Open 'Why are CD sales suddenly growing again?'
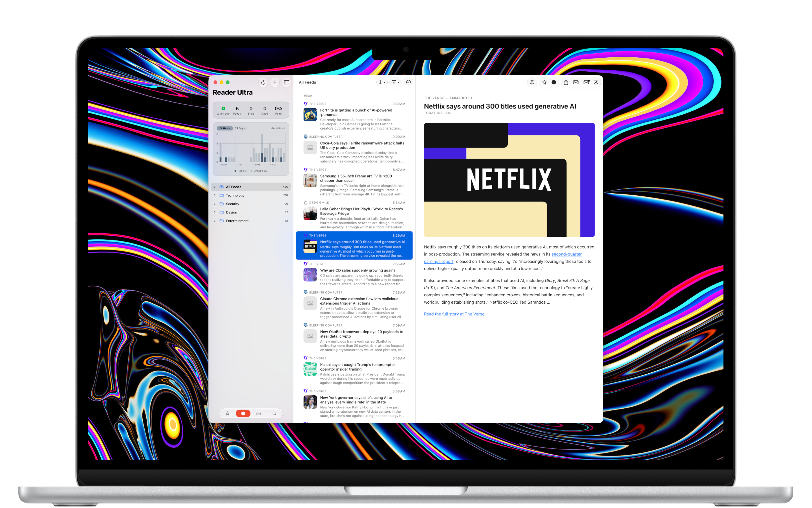The image size is (812, 508). pos(354,274)
